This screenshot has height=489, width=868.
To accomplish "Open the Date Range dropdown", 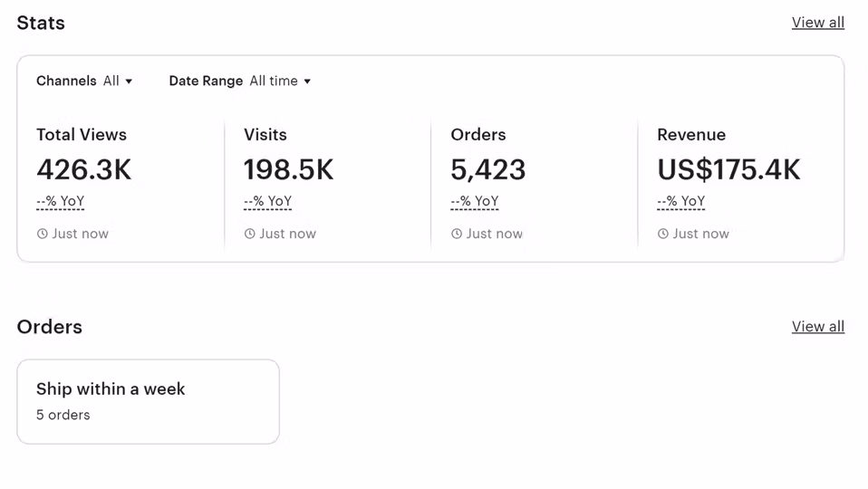I will [x=239, y=81].
